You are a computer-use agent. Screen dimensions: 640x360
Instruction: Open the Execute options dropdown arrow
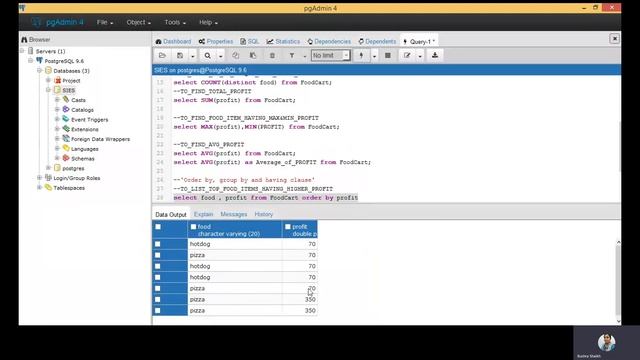(x=374, y=56)
